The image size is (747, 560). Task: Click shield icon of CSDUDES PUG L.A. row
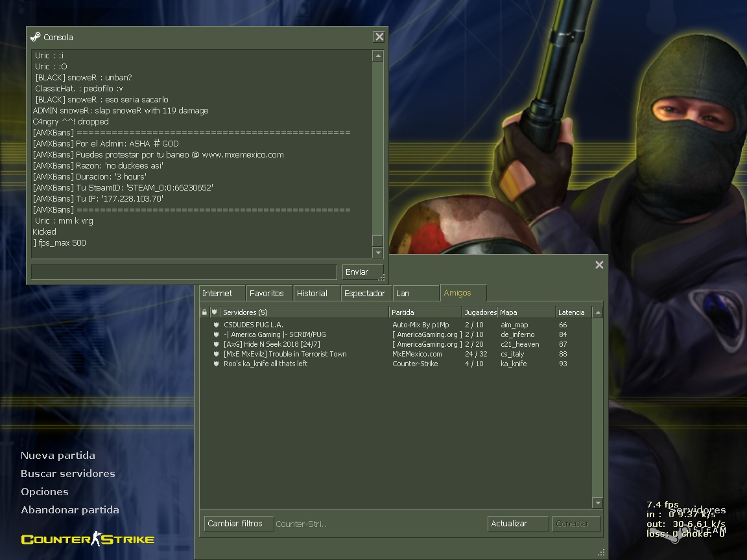click(216, 325)
